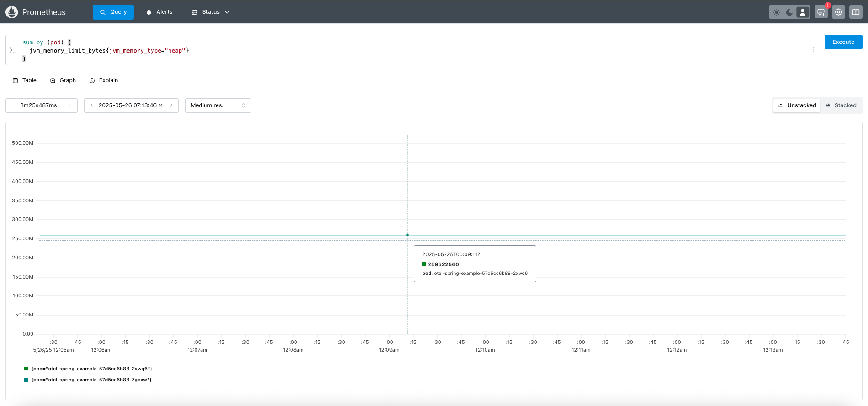The image size is (868, 406).
Task: Go to previous end time with left chevron
Action: click(91, 105)
